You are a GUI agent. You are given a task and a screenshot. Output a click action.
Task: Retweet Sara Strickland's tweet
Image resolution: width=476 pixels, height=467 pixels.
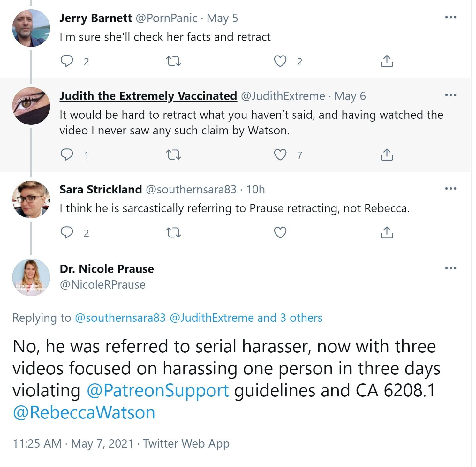(174, 233)
